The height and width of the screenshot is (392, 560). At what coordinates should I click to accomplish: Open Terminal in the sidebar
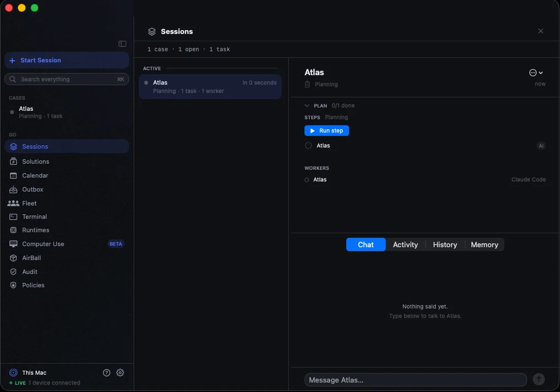67,217
